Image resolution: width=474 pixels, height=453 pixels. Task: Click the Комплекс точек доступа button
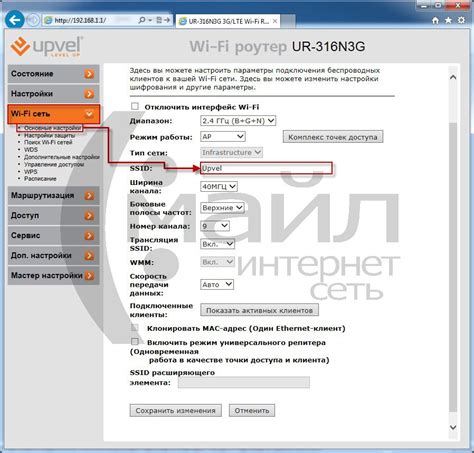tap(333, 137)
